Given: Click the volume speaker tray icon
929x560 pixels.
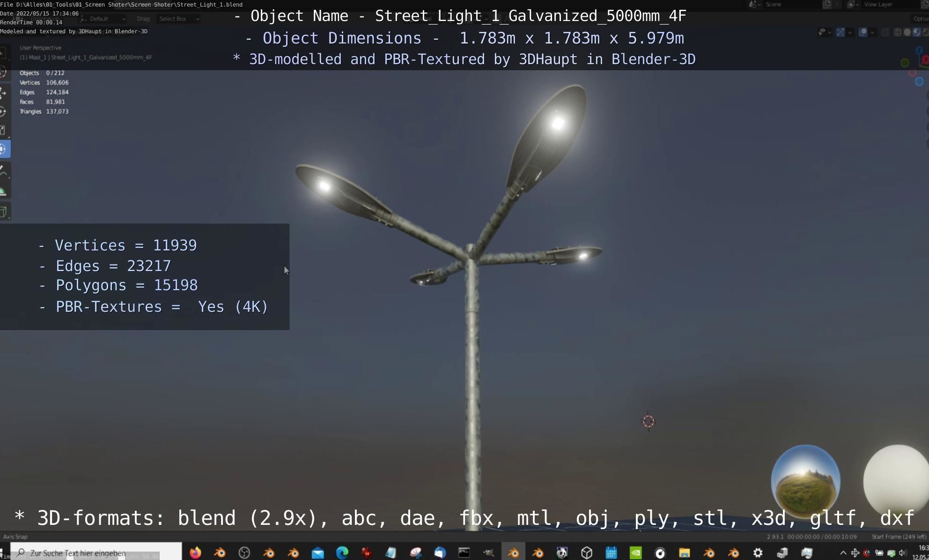Looking at the screenshot, I should 902,553.
